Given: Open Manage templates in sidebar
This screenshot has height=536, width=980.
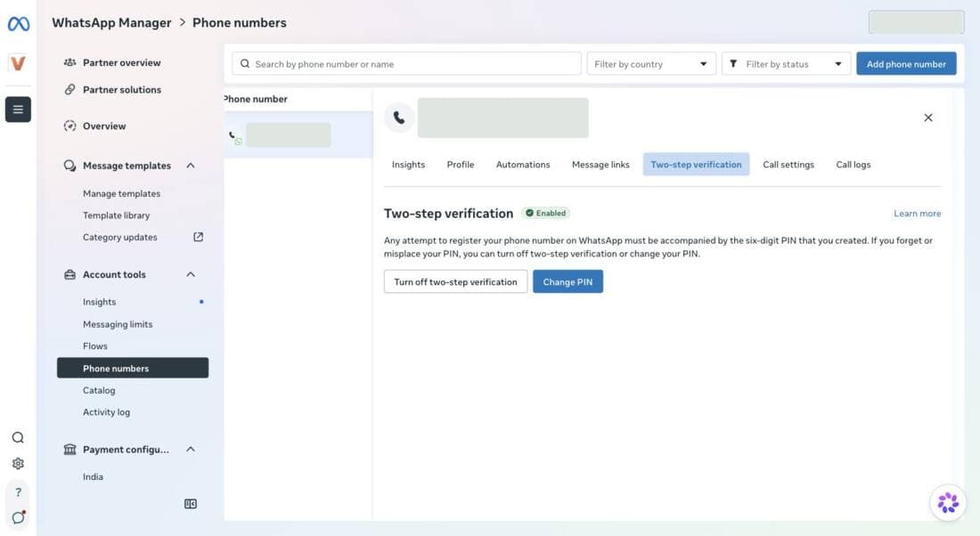Looking at the screenshot, I should tap(121, 194).
